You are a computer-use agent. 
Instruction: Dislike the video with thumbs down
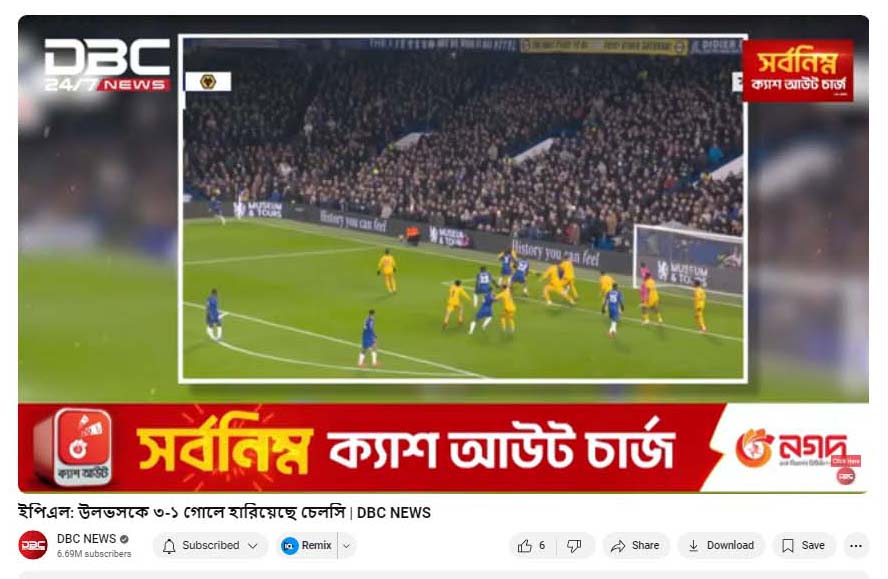tap(574, 546)
